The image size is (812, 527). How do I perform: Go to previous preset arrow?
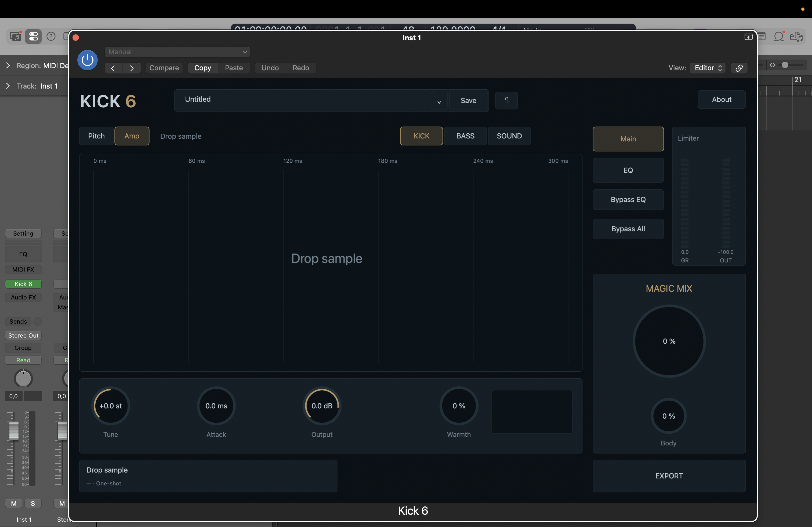[x=113, y=68]
